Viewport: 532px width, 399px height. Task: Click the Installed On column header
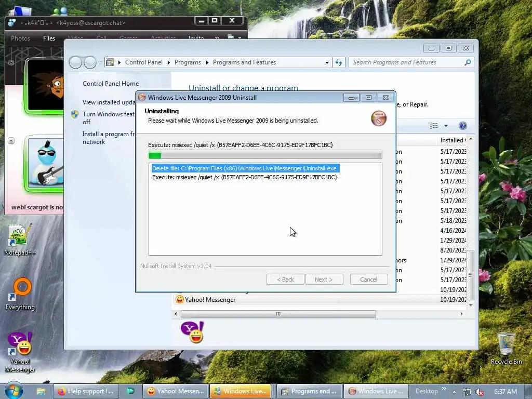[x=453, y=140]
